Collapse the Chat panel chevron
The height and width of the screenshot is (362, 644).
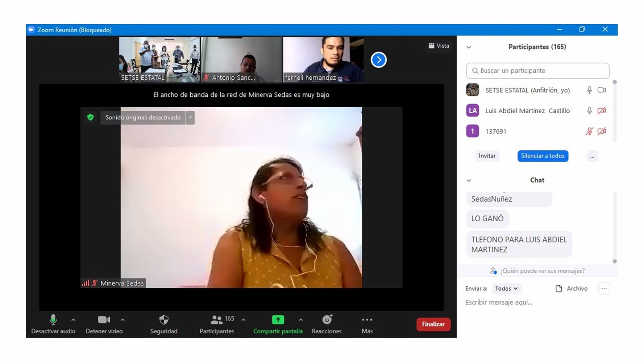[469, 180]
